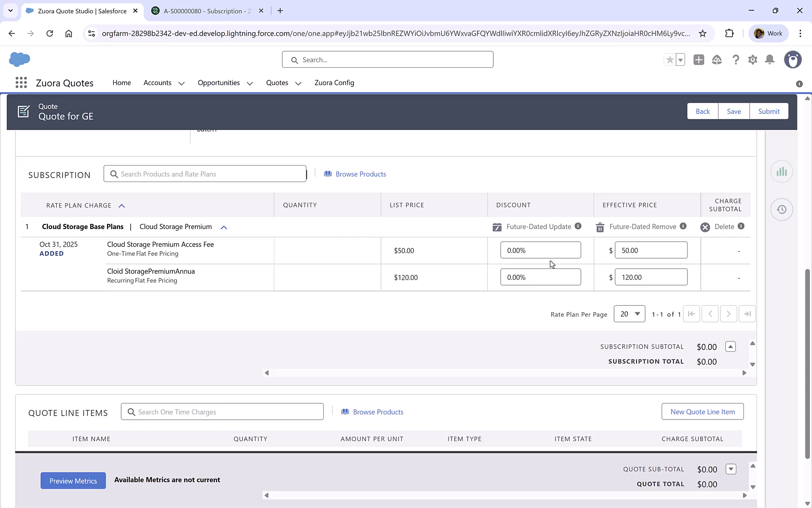Delete the Cloud Storage Premium rate plan icon
The width and height of the screenshot is (812, 508).
click(705, 227)
